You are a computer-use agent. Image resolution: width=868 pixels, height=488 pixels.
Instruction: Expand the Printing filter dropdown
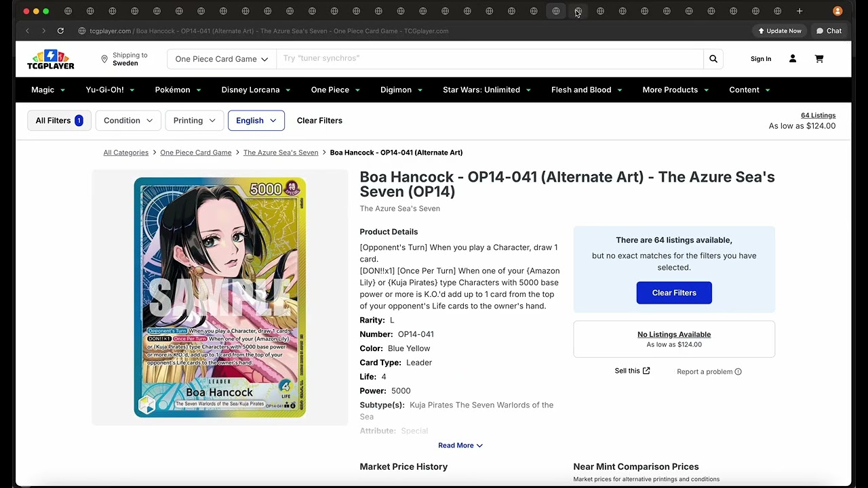(195, 121)
